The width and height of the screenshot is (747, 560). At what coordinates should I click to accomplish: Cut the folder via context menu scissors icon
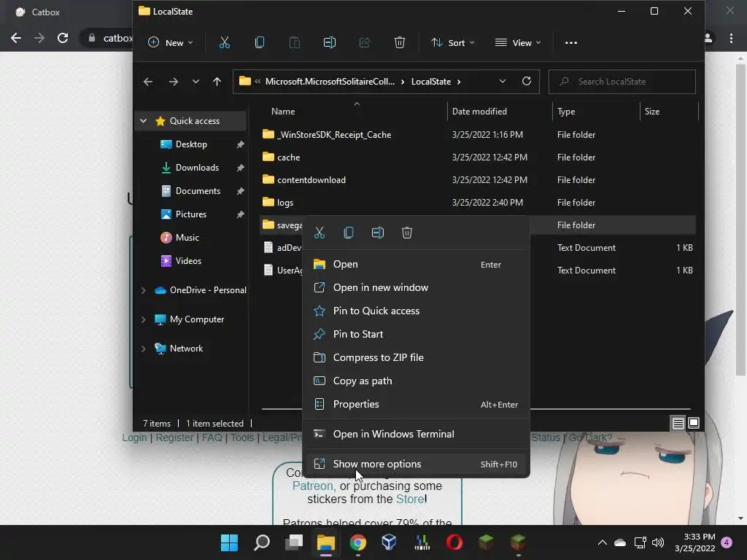[320, 233]
